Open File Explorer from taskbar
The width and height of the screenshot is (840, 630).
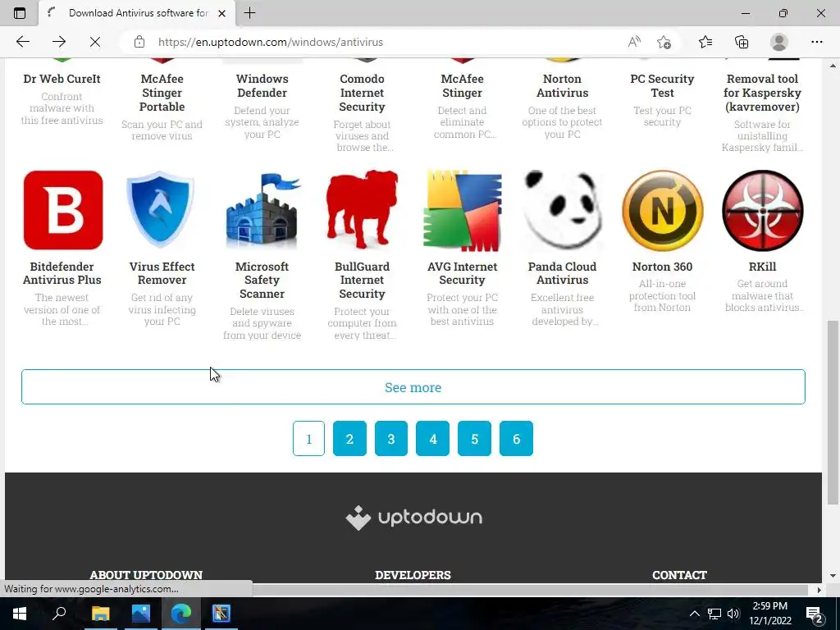[x=100, y=613]
